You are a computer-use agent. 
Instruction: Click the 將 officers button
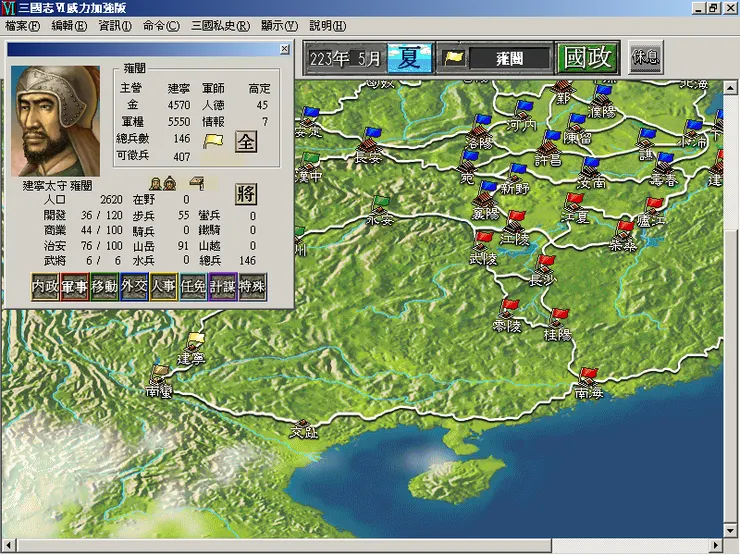point(246,193)
